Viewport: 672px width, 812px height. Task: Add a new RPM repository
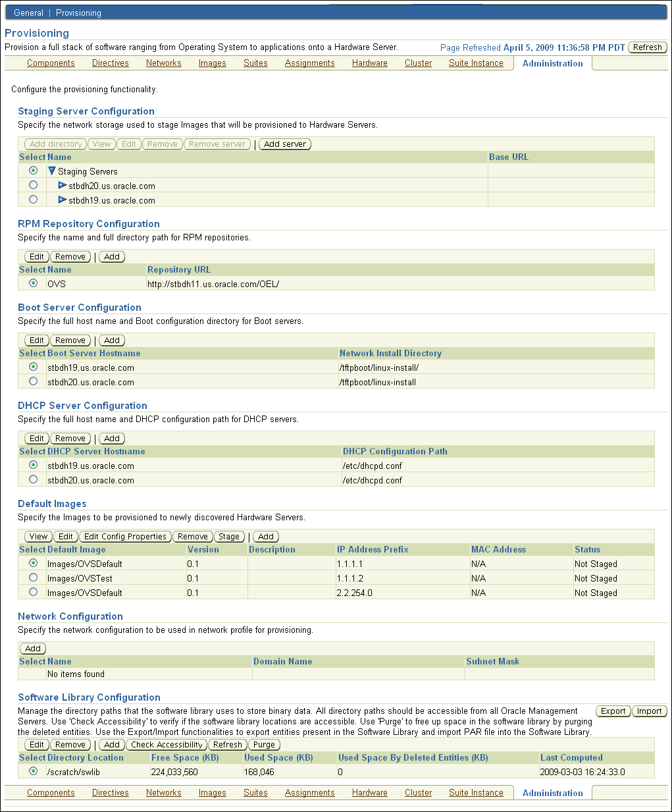coord(112,257)
